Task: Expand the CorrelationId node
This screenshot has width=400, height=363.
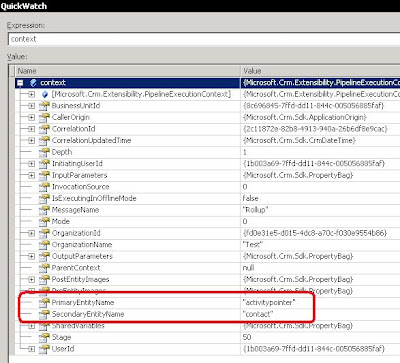Action: pyautogui.click(x=31, y=129)
